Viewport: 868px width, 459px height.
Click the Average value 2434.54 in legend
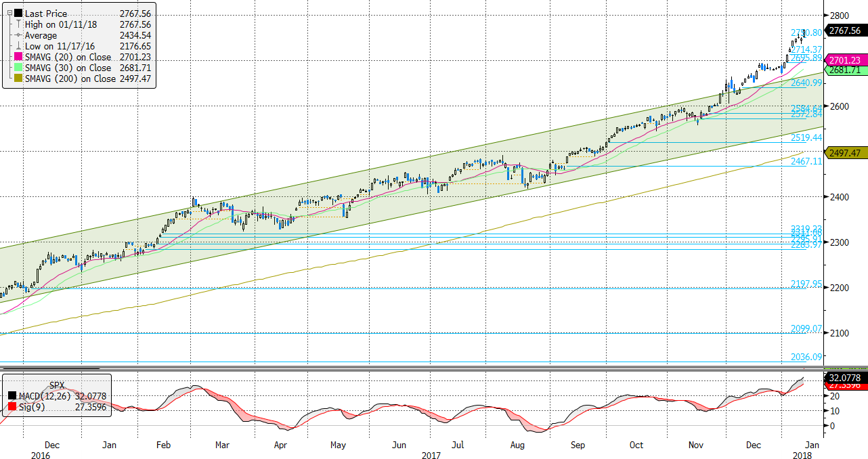tap(134, 35)
